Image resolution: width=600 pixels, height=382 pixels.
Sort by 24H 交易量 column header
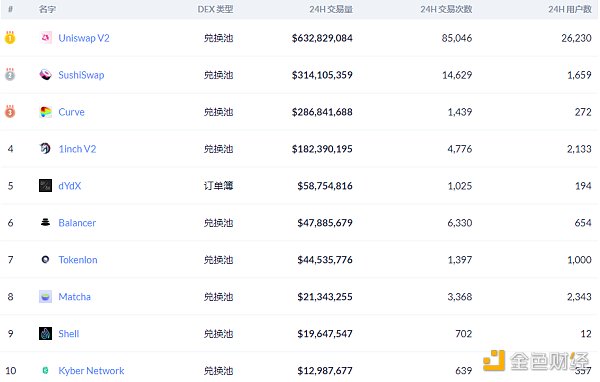[331, 9]
